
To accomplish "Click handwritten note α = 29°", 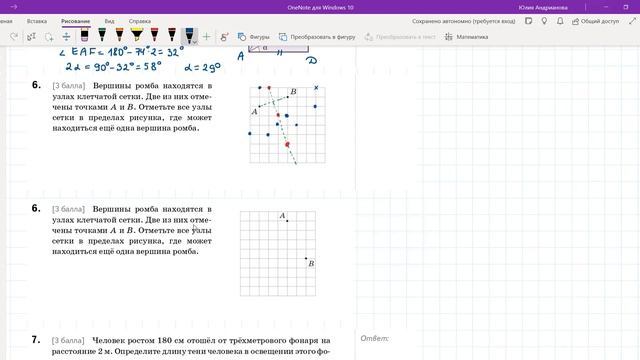I will click(x=202, y=67).
